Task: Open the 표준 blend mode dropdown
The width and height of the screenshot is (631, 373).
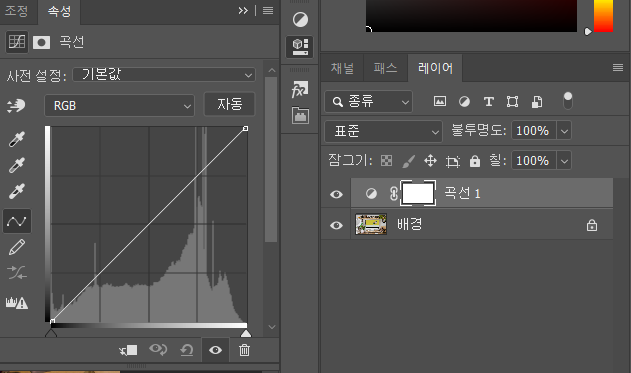Action: (x=383, y=131)
